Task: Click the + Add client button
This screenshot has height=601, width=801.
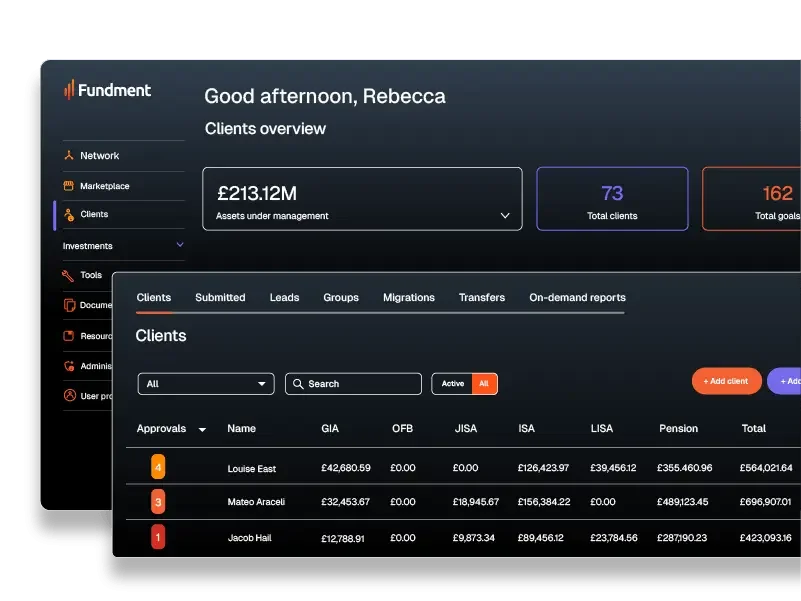Action: (726, 381)
